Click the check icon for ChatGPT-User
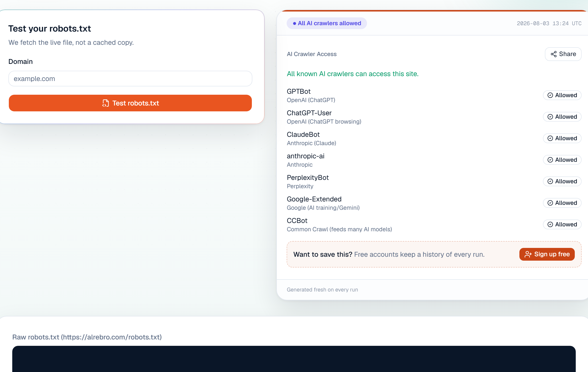The image size is (588, 372). point(550,117)
